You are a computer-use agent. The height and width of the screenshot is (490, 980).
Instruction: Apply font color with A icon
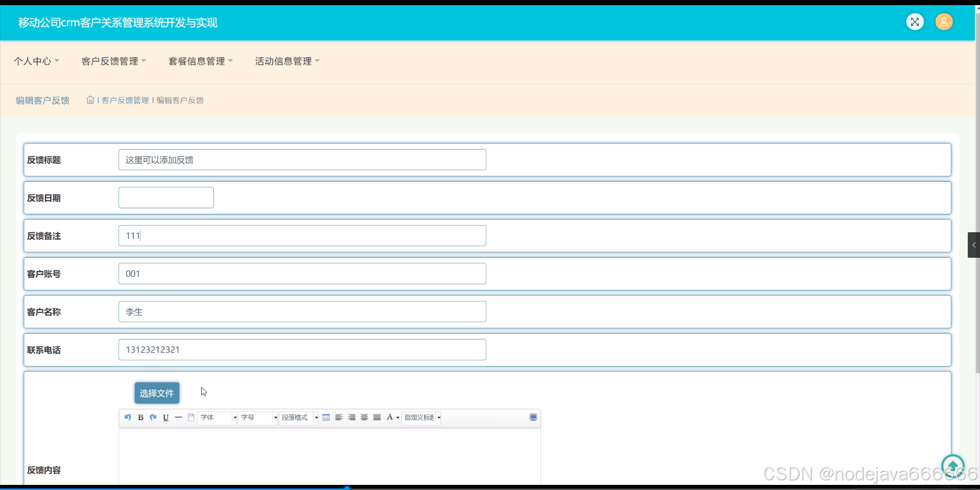(x=390, y=418)
